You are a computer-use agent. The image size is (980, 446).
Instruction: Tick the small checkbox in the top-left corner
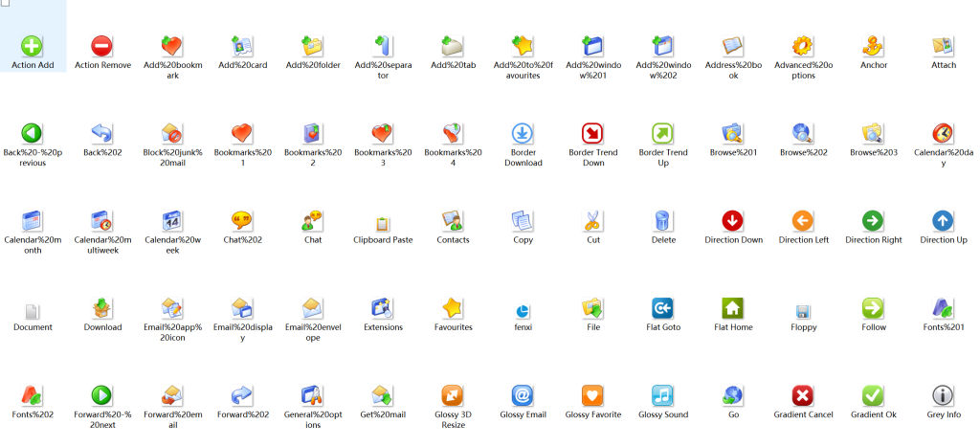tap(5, 4)
